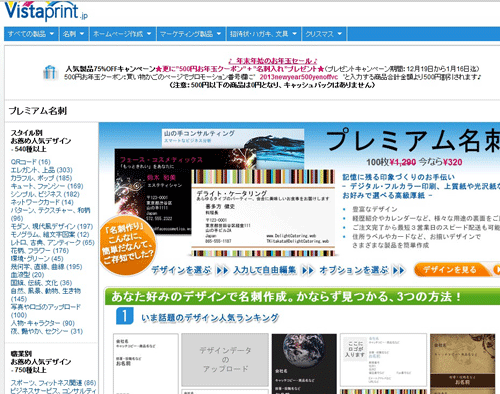Select 人物・キャラクター (90) category
Image resolution: width=500 pixels, height=394 pixels.
(x=43, y=323)
